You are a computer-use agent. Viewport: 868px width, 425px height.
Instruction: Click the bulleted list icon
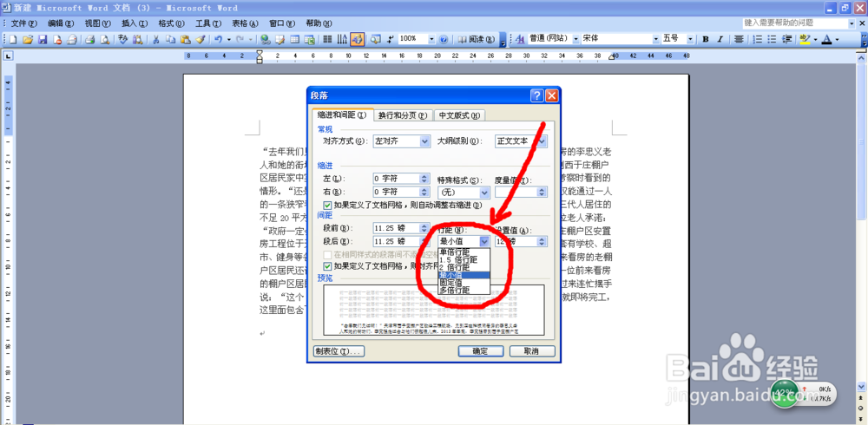772,39
